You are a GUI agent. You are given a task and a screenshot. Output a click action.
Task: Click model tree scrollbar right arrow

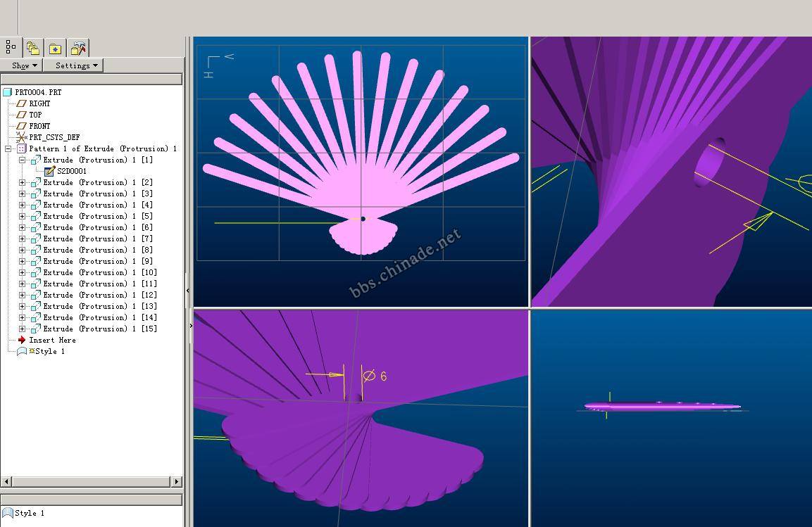[x=177, y=481]
